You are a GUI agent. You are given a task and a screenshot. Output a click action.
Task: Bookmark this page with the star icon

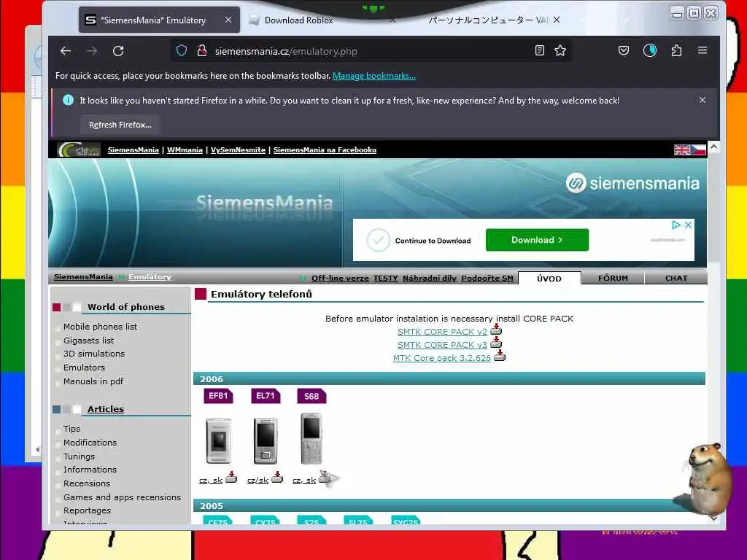click(x=560, y=50)
